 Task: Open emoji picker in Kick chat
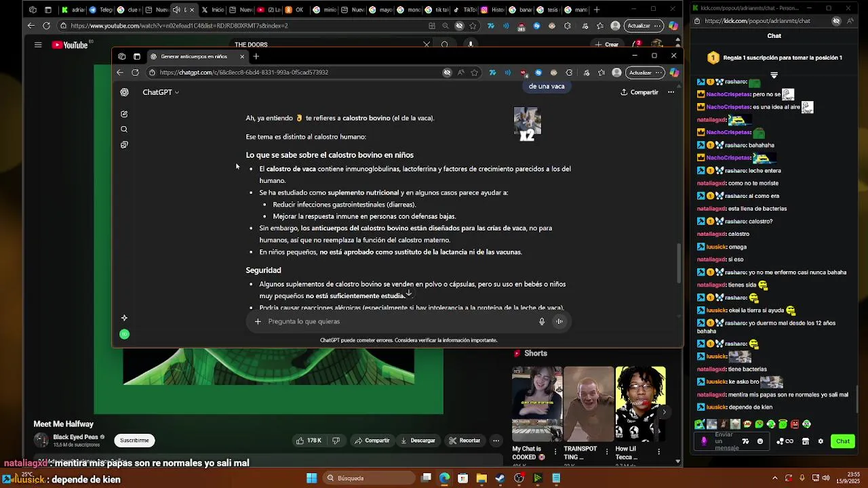coord(760,441)
